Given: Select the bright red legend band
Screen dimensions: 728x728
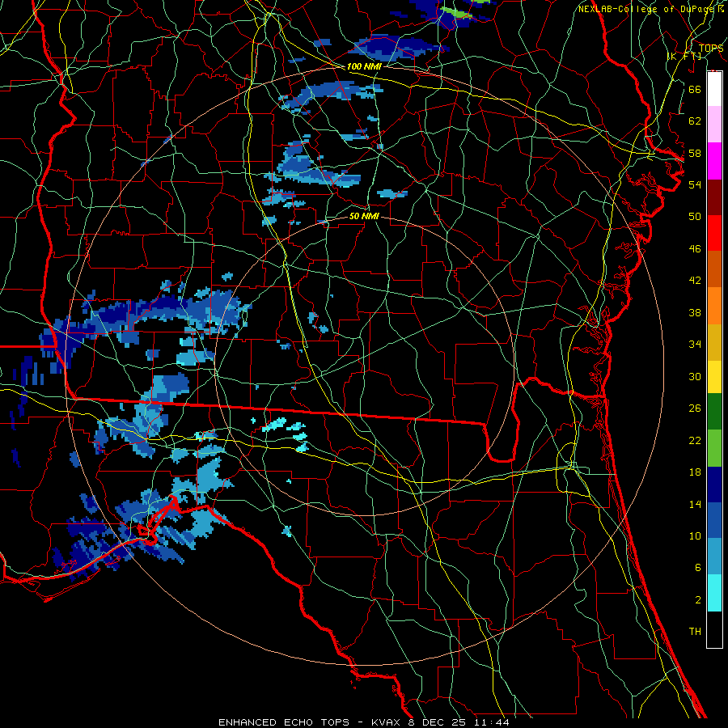Looking at the screenshot, I should [714, 233].
